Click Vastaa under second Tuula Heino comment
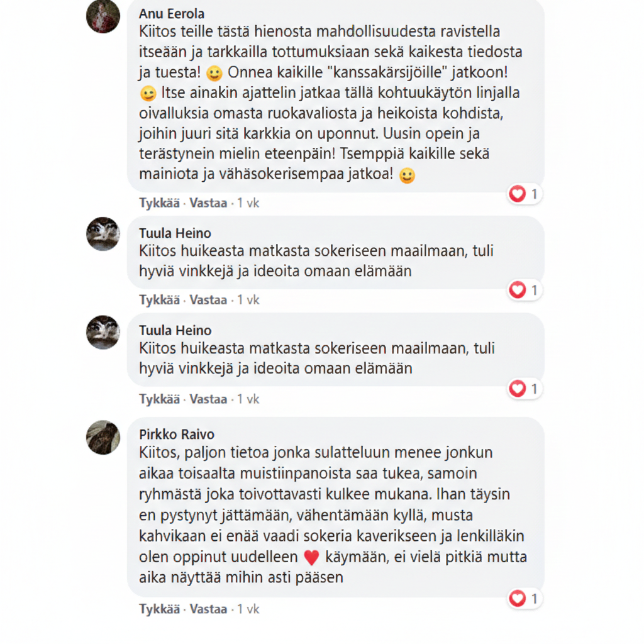 pyautogui.click(x=208, y=399)
